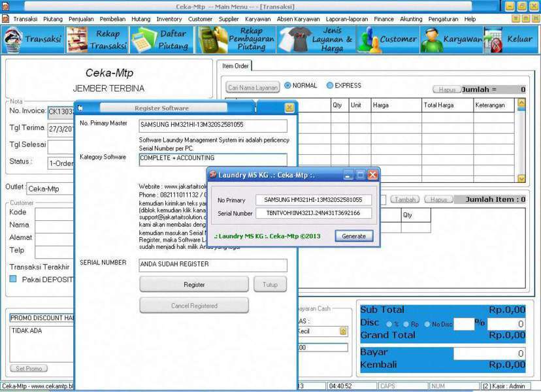This screenshot has height=392, width=541.
Task: Open the Akunting menu
Action: tap(411, 19)
